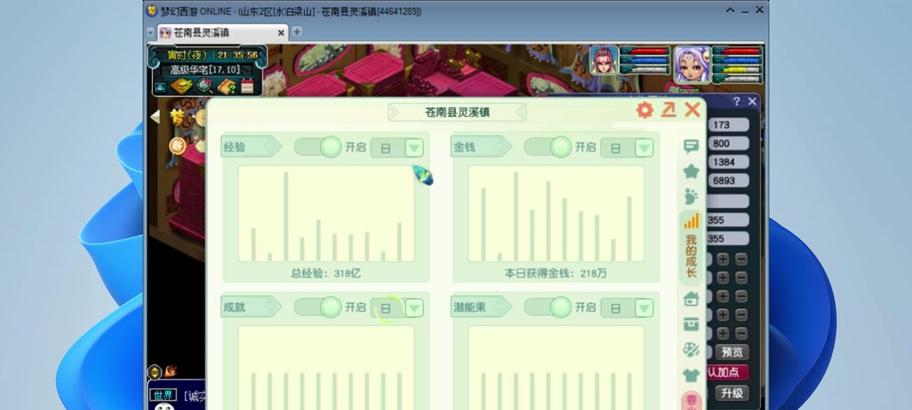The height and width of the screenshot is (410, 912).
Task: Click the 6893 attribute value
Action: [727, 180]
